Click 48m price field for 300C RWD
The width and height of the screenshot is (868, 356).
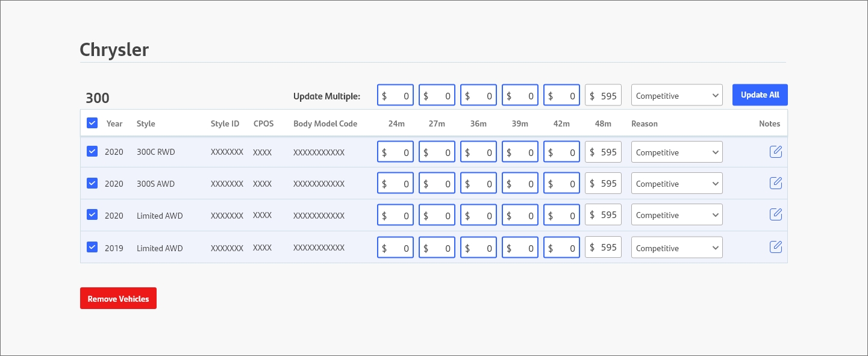point(604,152)
